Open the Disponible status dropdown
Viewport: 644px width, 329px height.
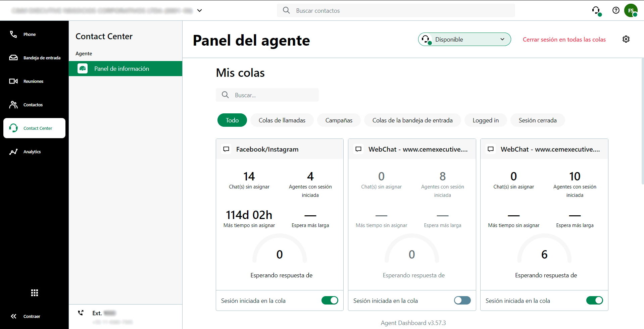tap(464, 39)
